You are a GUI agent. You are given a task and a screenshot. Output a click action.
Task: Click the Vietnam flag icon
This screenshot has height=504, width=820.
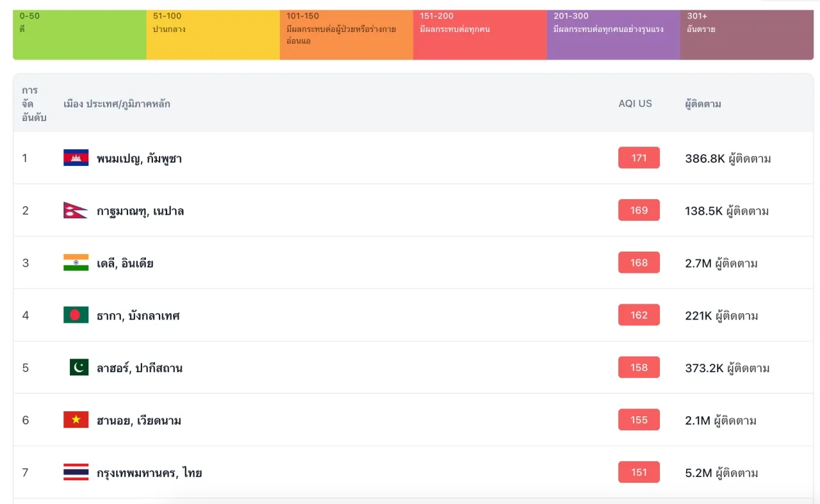[76, 420]
